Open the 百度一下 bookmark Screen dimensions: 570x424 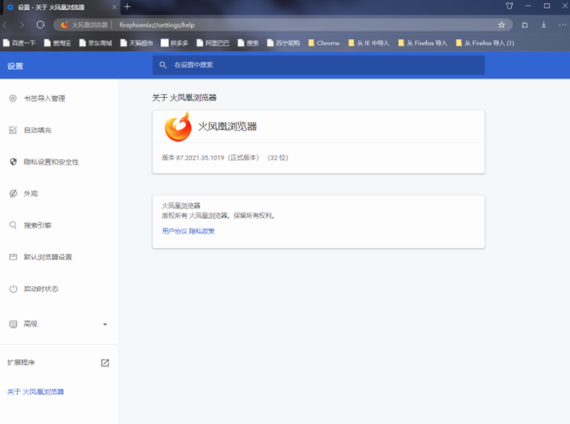point(20,43)
